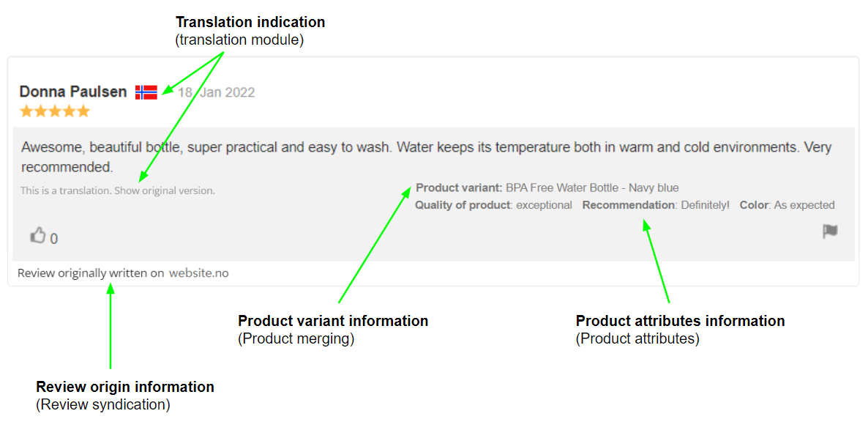The image size is (868, 441).
Task: Click 'Review origin information' heading
Action: 125,387
